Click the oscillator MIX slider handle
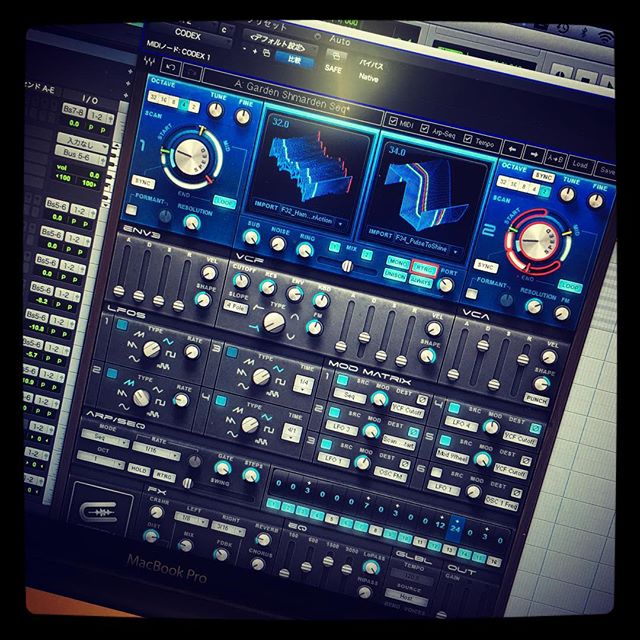 coord(347,266)
